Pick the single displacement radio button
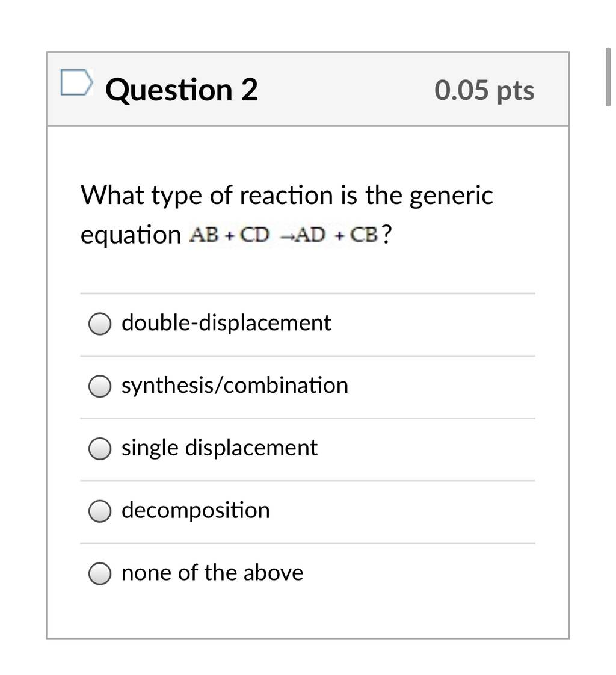This screenshot has width=616, height=675. click(100, 449)
